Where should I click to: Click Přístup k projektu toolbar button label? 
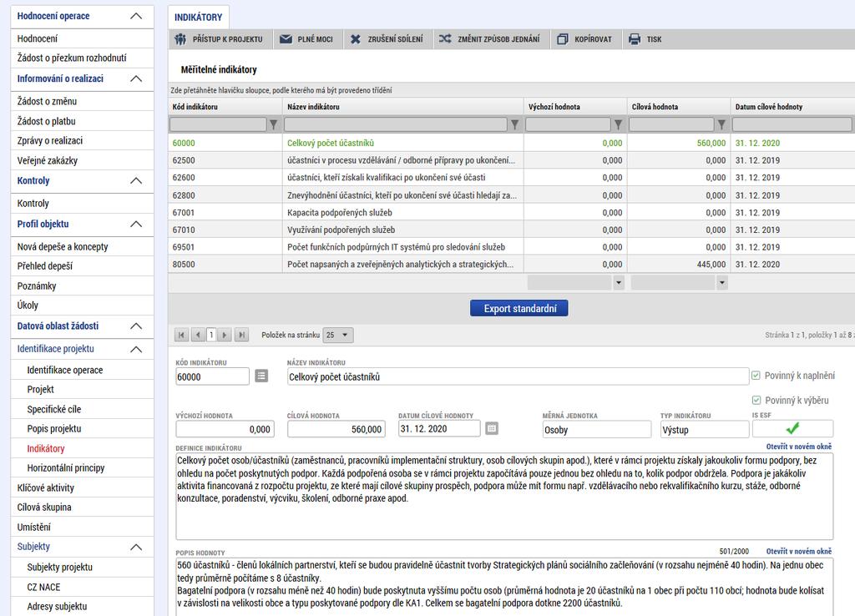[x=227, y=39]
